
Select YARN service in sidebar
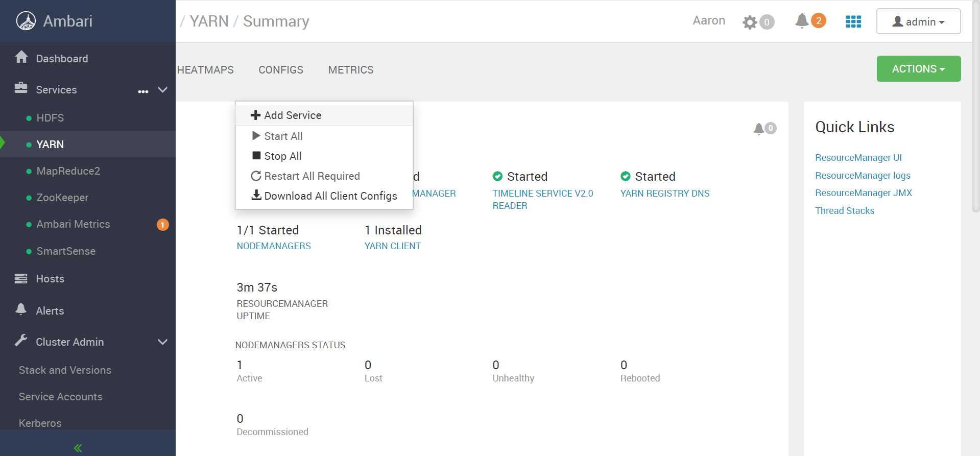50,145
